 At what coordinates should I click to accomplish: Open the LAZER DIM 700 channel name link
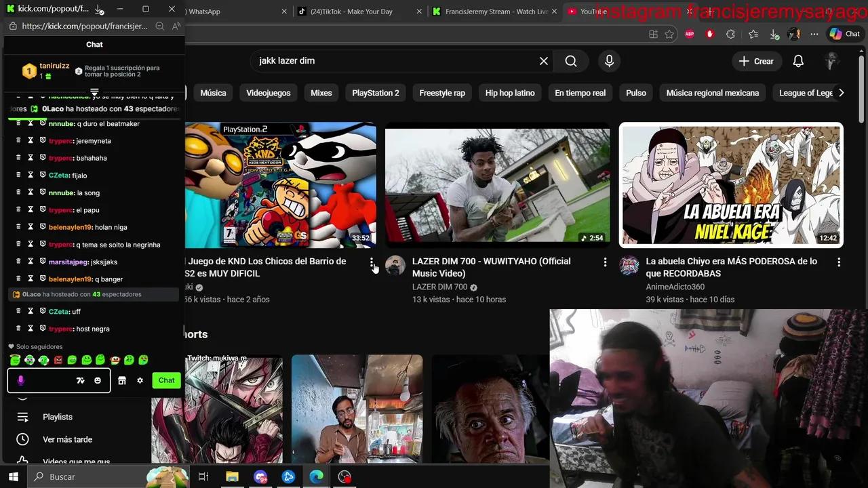tap(439, 287)
